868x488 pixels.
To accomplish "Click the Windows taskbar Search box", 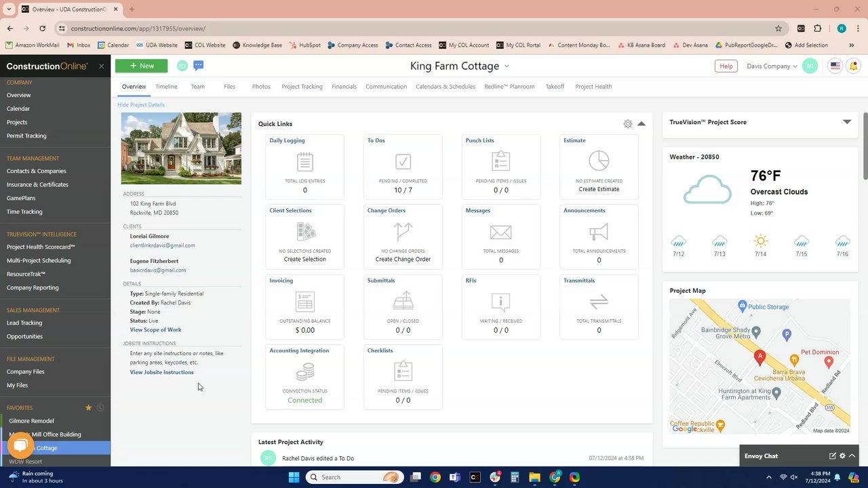I will (x=355, y=477).
